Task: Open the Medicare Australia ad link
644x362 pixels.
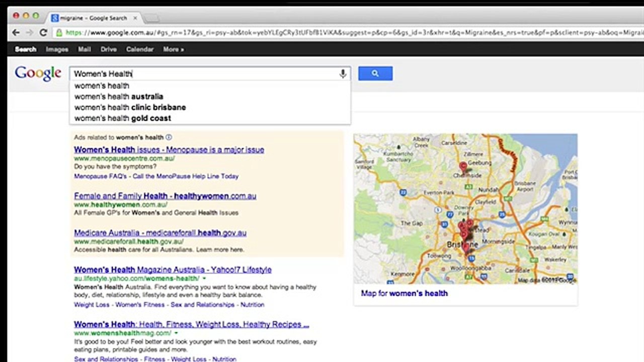Action: 160,233
